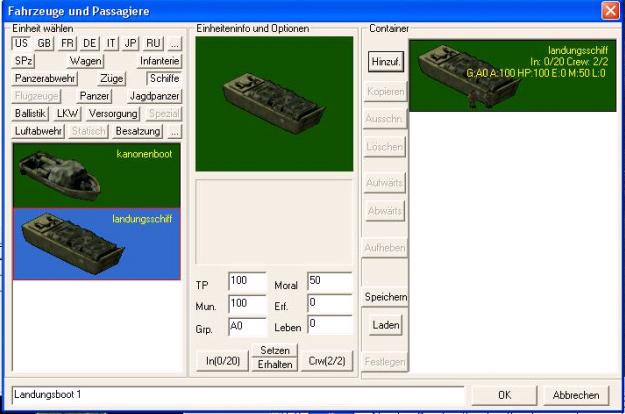The image size is (625, 414).
Task: Select the kanonenboot unit thumbnail
Action: pyautogui.click(x=96, y=175)
